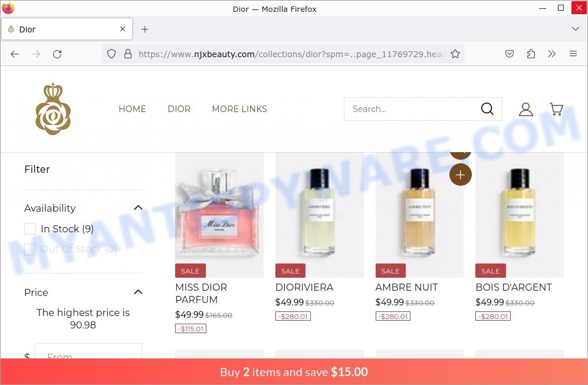Open the Firefox hamburger menu

coord(573,54)
